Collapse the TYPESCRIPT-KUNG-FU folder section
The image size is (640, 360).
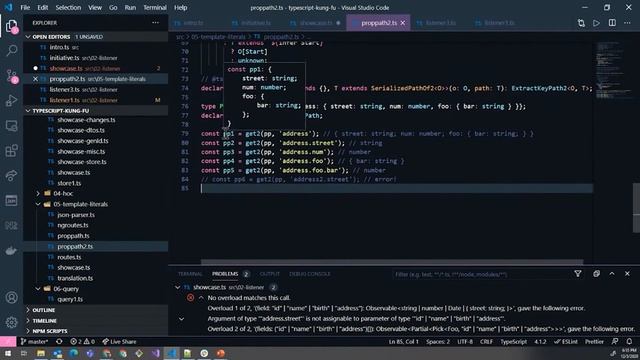click(x=28, y=111)
